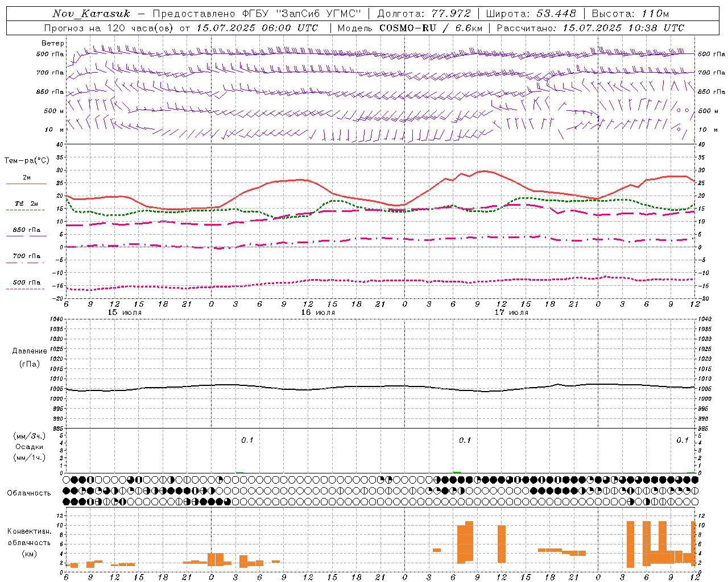Viewport: 728px width, 582px height.
Task: Click the rightmost 0.1 precipitation value
Action: (682, 440)
